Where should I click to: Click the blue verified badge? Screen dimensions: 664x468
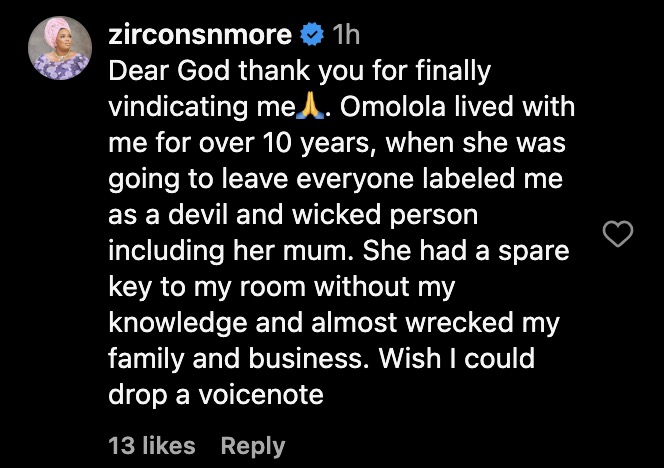[x=311, y=35]
